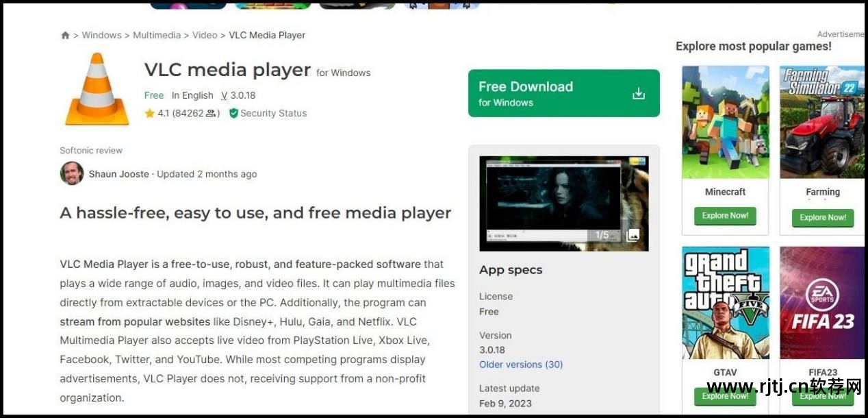Click the FIFA 23 cover image
The width and height of the screenshot is (868, 418).
click(822, 303)
